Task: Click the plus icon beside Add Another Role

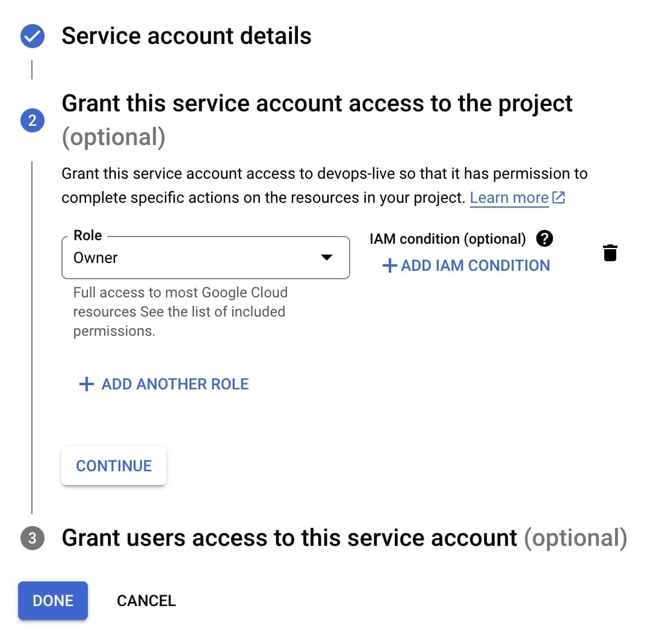Action: (x=87, y=384)
